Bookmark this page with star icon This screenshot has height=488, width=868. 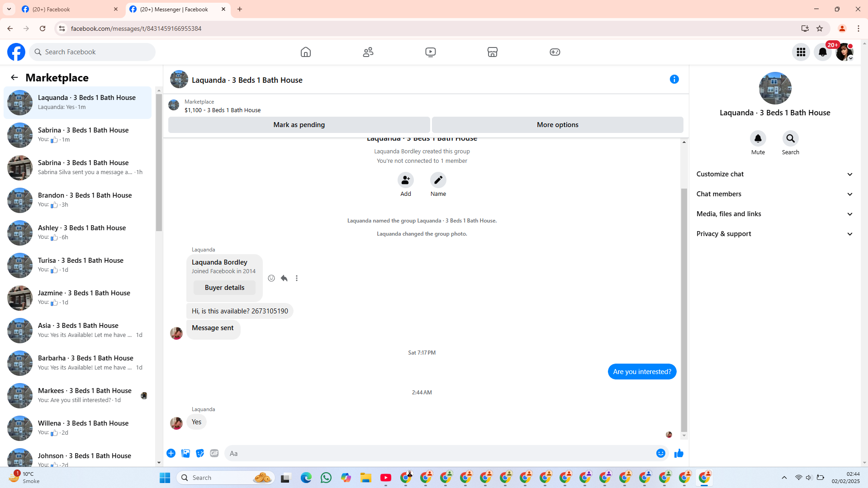(x=820, y=28)
